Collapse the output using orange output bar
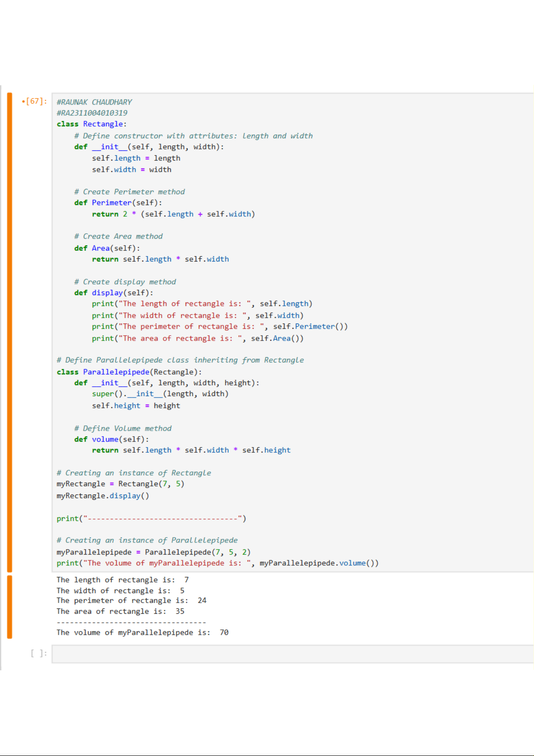Viewport: 534px width, 756px height. (x=9, y=606)
